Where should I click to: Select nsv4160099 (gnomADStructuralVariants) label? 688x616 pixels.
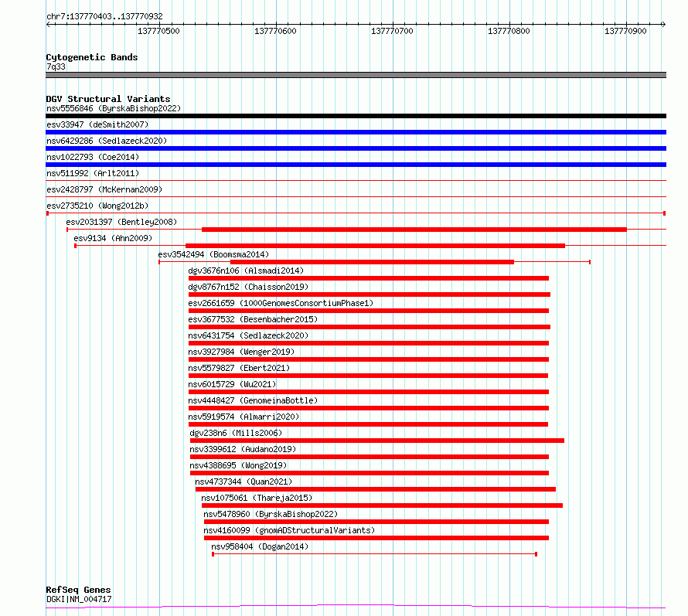coord(289,530)
